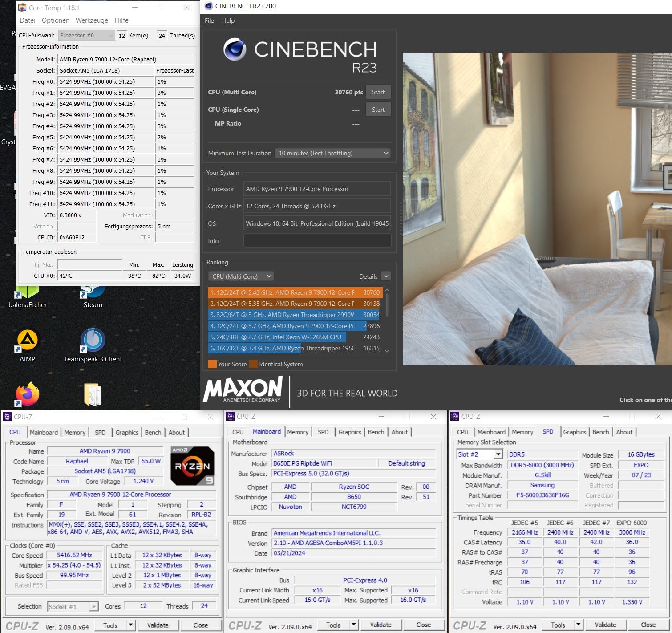Open the Minimum Test Duration dropdown

[332, 153]
